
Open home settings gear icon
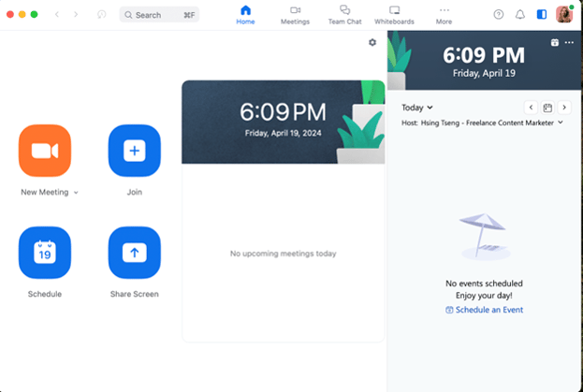click(x=372, y=42)
